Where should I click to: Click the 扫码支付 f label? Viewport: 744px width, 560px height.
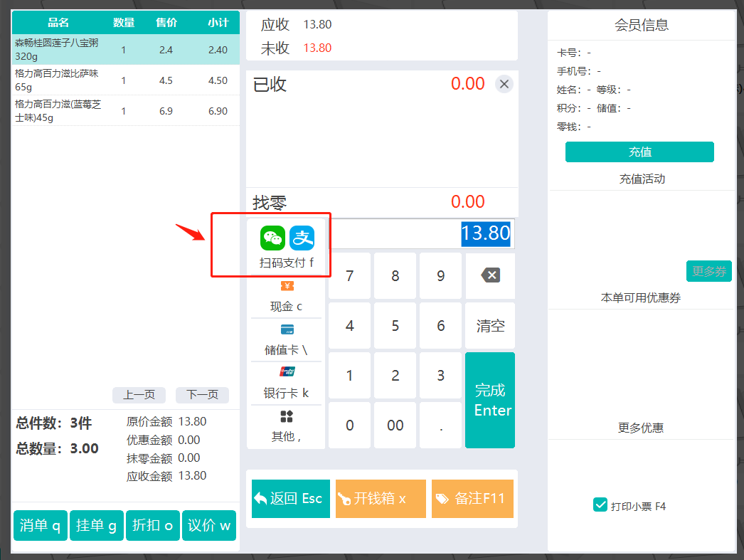point(286,263)
